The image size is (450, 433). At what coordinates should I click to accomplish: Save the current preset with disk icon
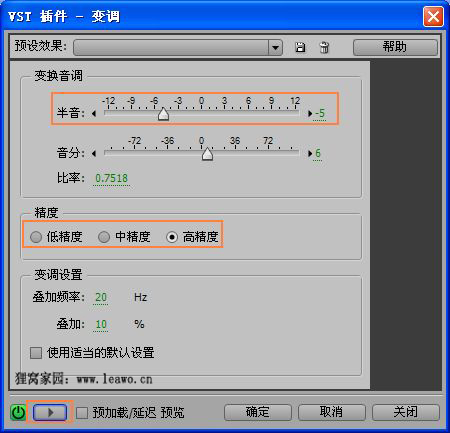300,47
